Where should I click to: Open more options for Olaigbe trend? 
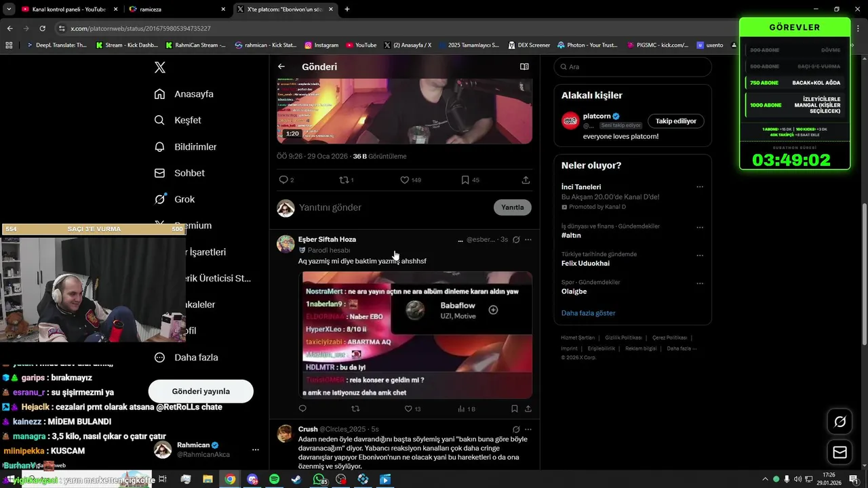tap(700, 283)
